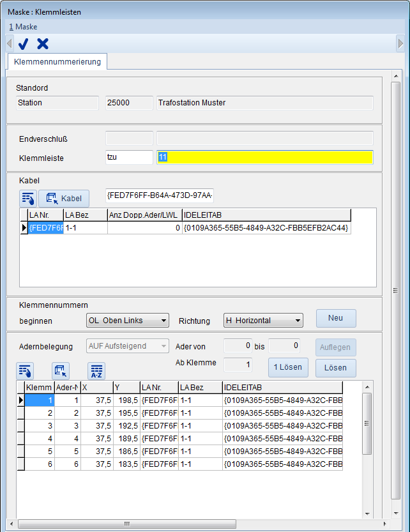
Task: Select the Klemm 3 row cell
Action: pos(40,426)
